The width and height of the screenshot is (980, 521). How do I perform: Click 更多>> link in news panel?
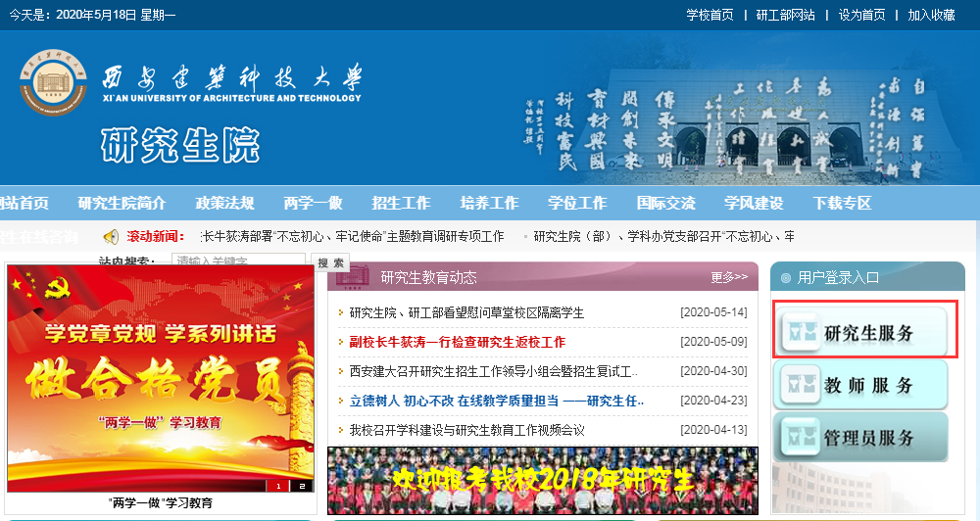(x=729, y=277)
